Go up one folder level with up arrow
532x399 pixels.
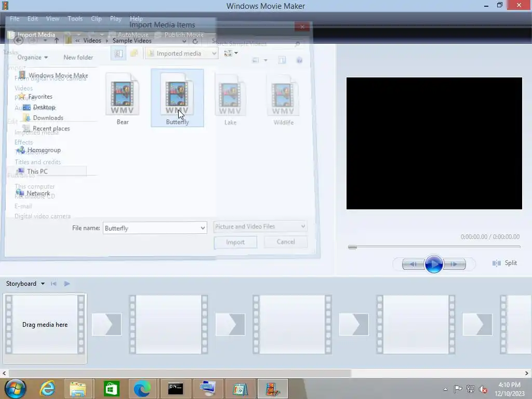click(57, 41)
